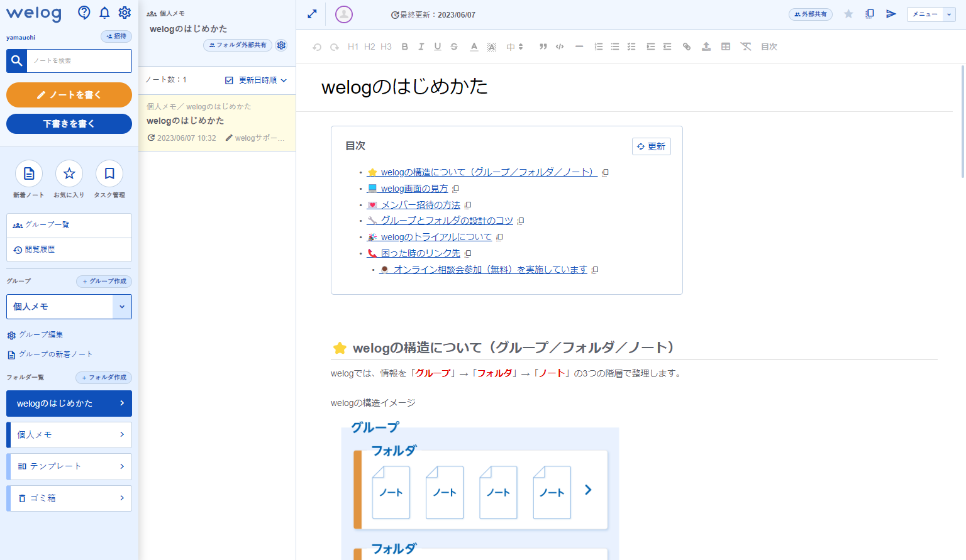This screenshot has height=560, width=966.
Task: Click the user avatar icon
Action: (344, 14)
